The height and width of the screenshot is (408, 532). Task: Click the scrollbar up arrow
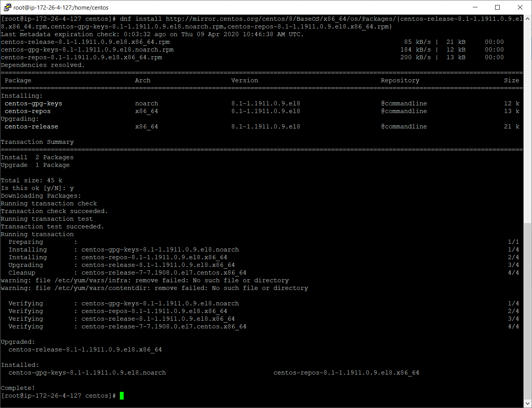[x=527, y=18]
